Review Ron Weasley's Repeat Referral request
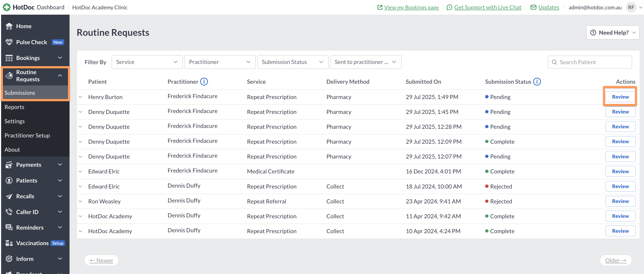 (x=620, y=201)
